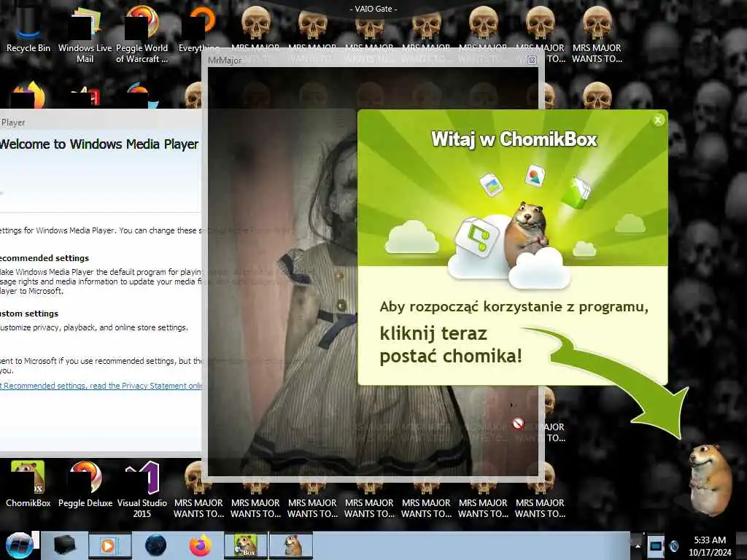This screenshot has width=747, height=560.
Task: Open the black box icon next to Start
Action: pos(64,545)
